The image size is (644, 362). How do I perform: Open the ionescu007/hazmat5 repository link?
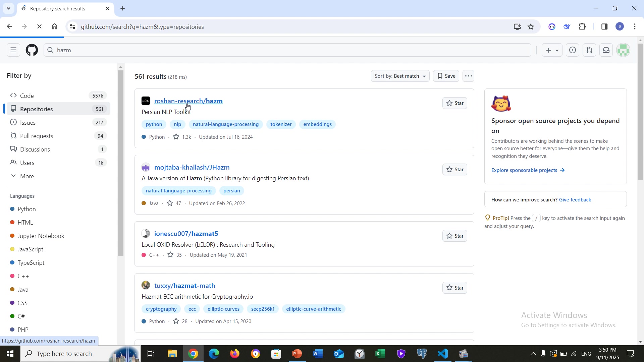186,234
